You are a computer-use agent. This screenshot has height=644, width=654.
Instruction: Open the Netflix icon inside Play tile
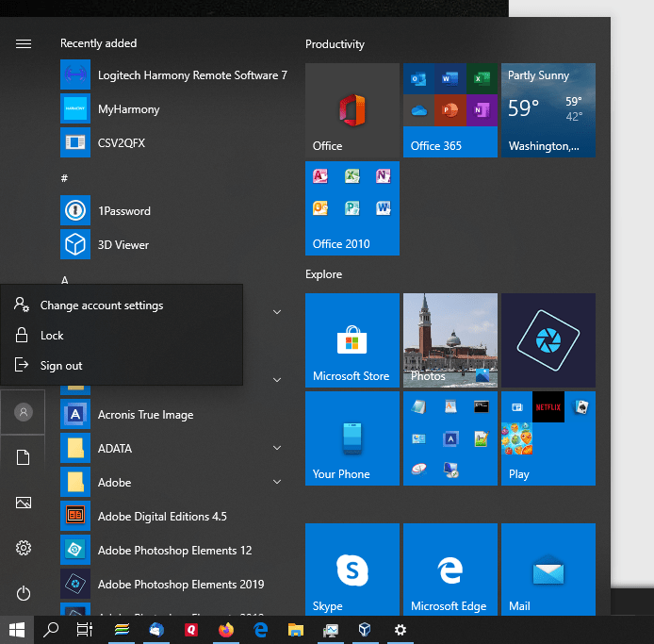point(548,407)
